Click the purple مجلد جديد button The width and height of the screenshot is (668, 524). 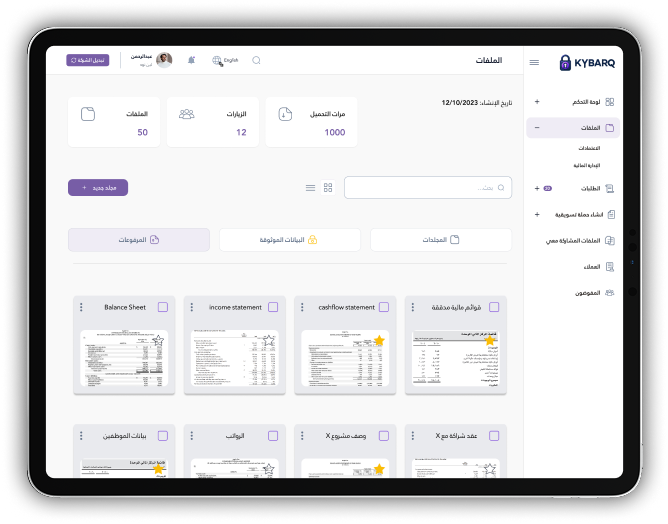pos(98,187)
